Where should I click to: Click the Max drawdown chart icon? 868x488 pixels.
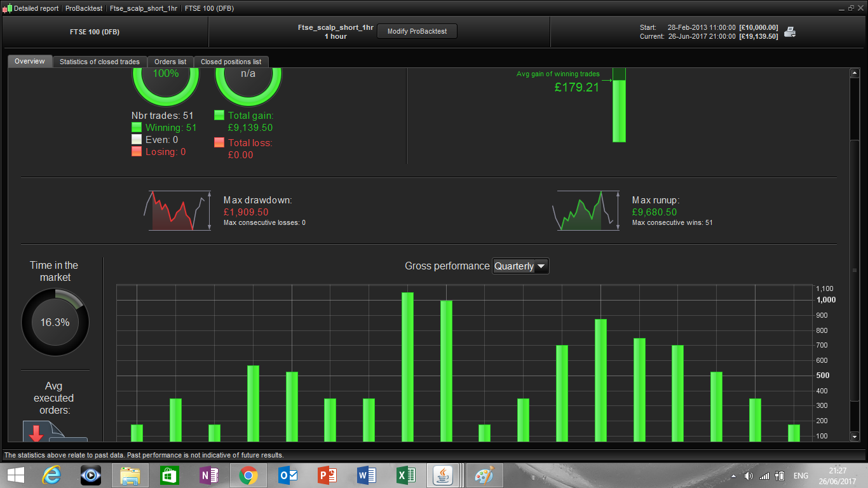pos(178,210)
